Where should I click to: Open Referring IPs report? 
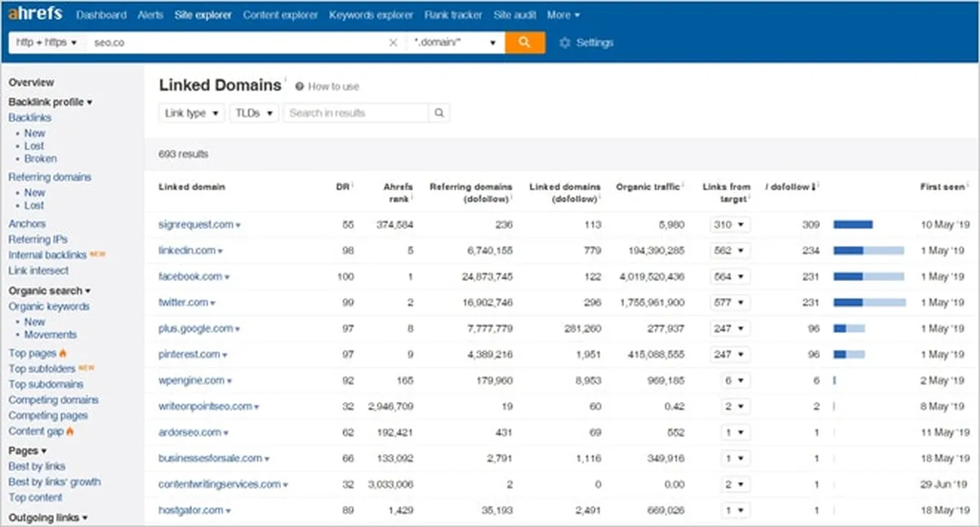pos(38,239)
